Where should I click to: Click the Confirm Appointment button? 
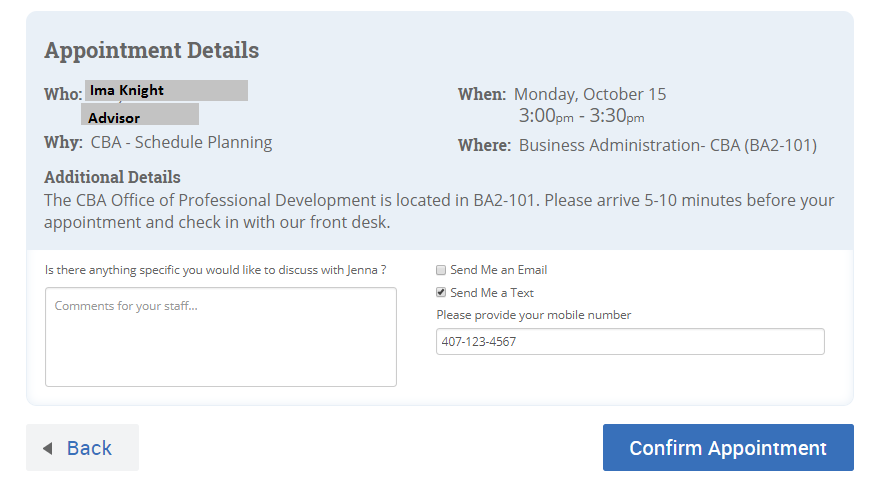click(x=728, y=447)
